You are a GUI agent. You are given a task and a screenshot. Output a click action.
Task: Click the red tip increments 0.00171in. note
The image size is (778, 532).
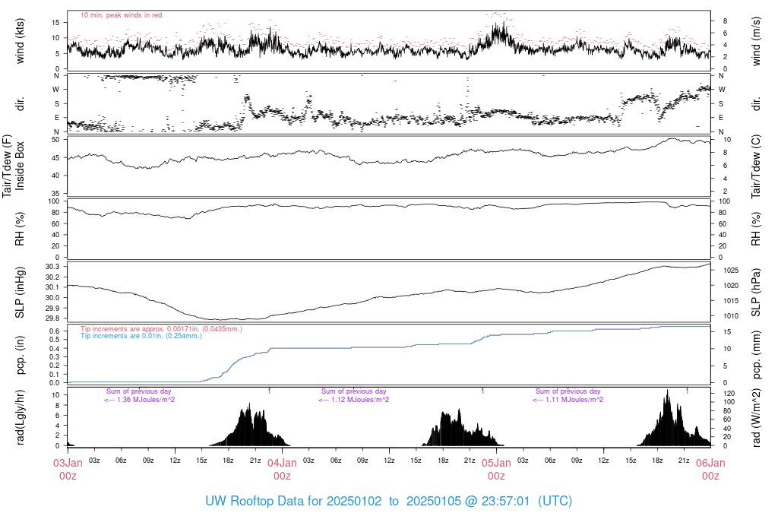click(x=161, y=329)
